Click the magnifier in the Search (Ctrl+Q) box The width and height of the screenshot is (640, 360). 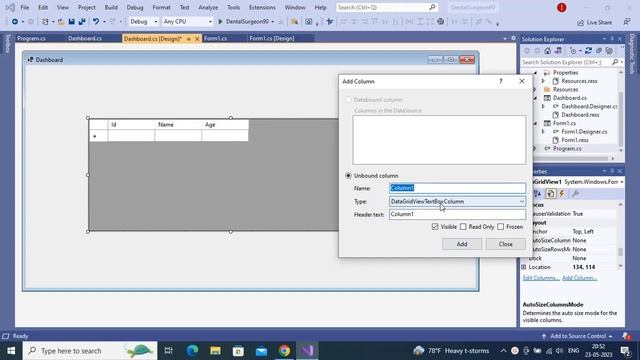pos(433,7)
